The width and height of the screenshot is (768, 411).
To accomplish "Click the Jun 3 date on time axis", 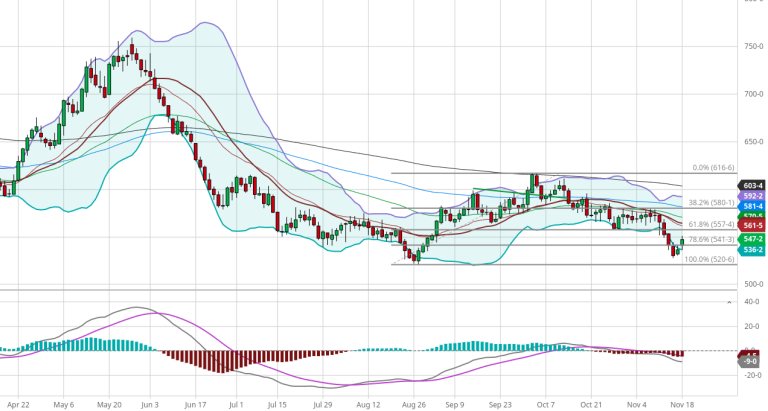I will coord(150,406).
